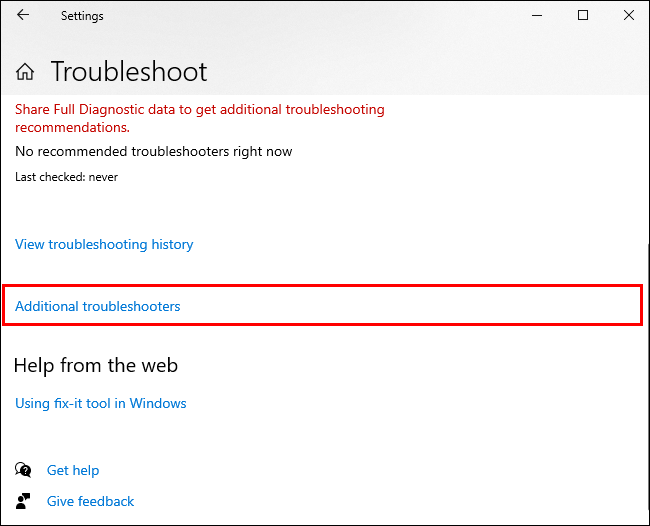
Task: Maximize the Settings window
Action: coord(583,16)
